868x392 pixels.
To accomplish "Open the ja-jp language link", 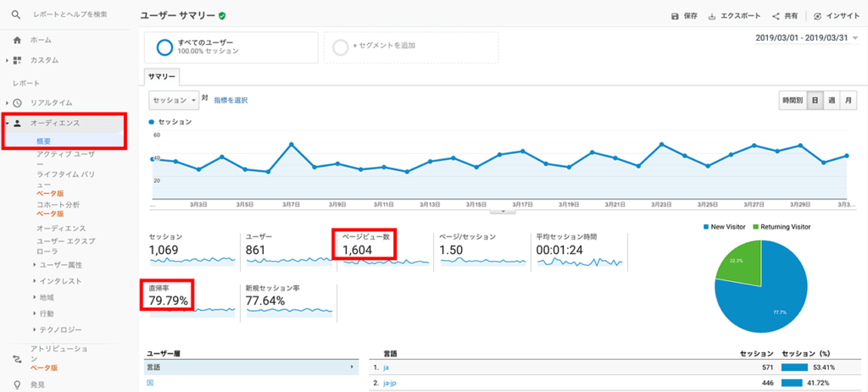I will [390, 384].
